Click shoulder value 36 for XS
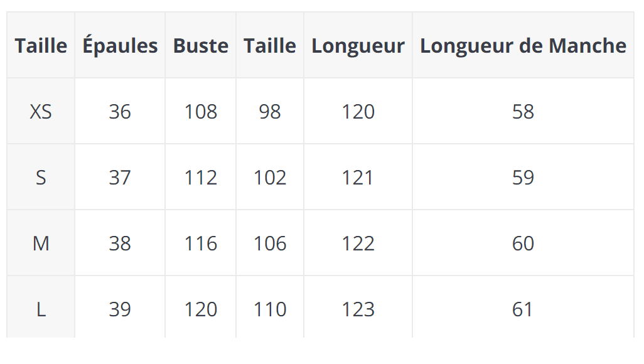Viewport: 644px width, 364px height. point(120,112)
